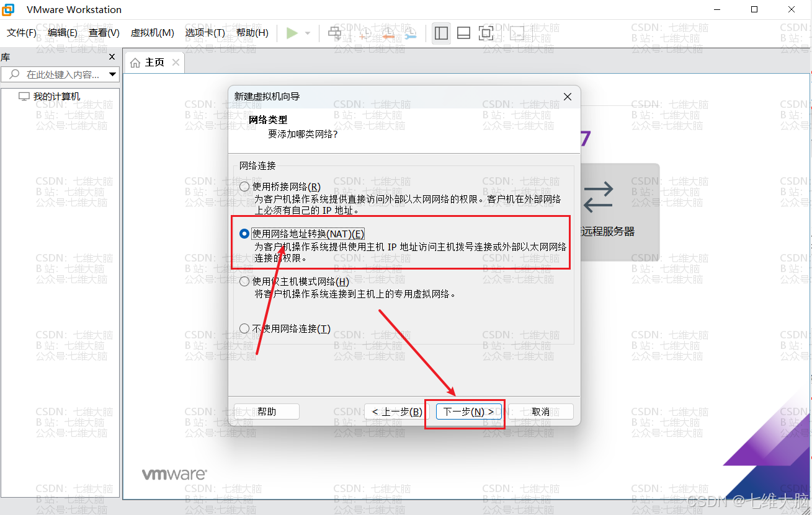Close the 新建虚拟机向导 dialog
The height and width of the screenshot is (515, 812).
567,97
